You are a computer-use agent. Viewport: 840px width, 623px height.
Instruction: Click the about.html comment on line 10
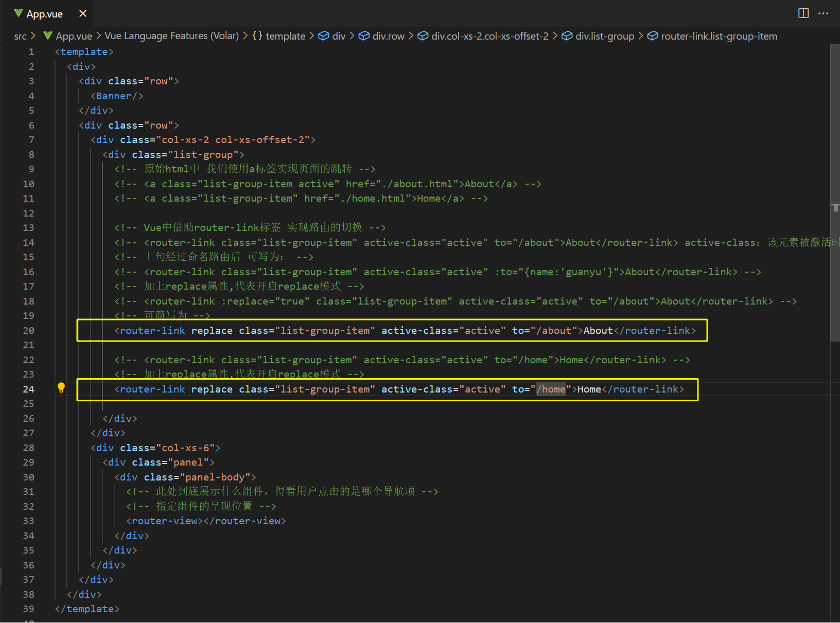(328, 184)
